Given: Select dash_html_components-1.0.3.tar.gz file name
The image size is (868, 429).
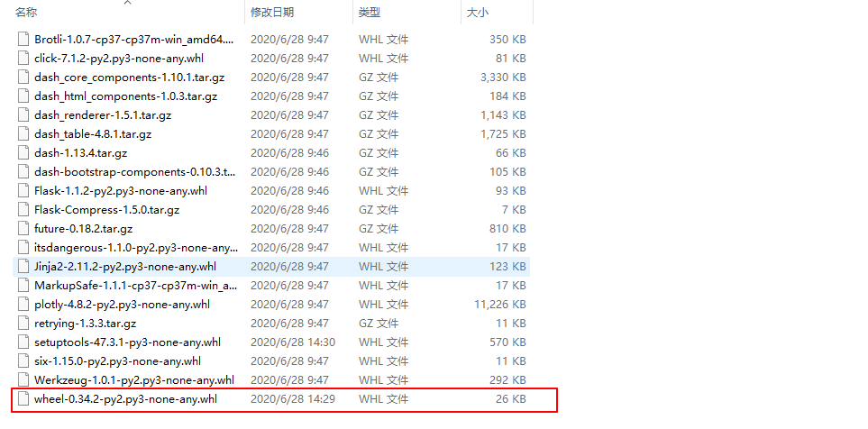Looking at the screenshot, I should coord(125,96).
